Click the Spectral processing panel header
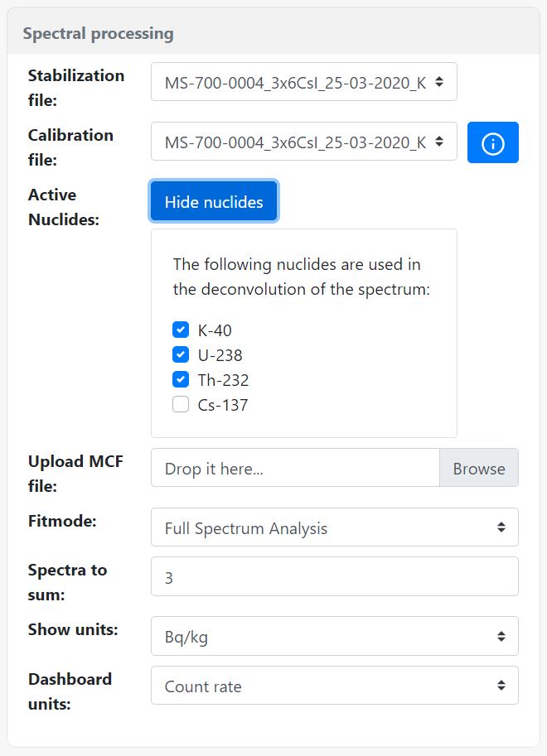The width and height of the screenshot is (547, 756). pos(98,34)
